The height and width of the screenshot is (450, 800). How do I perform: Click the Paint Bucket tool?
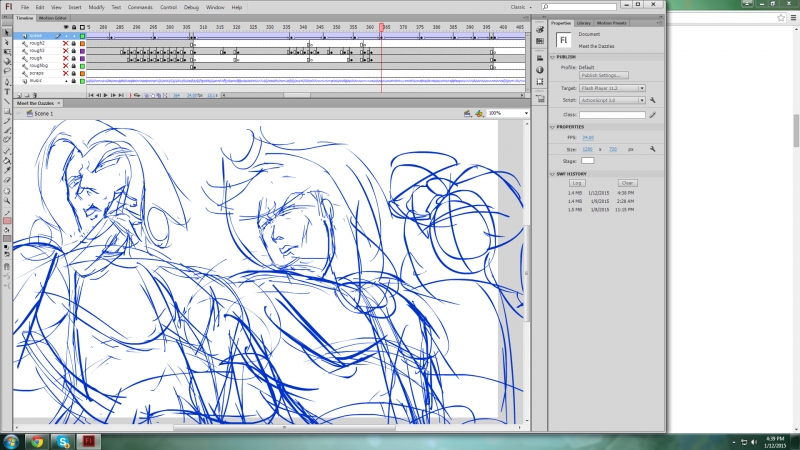click(x=6, y=160)
